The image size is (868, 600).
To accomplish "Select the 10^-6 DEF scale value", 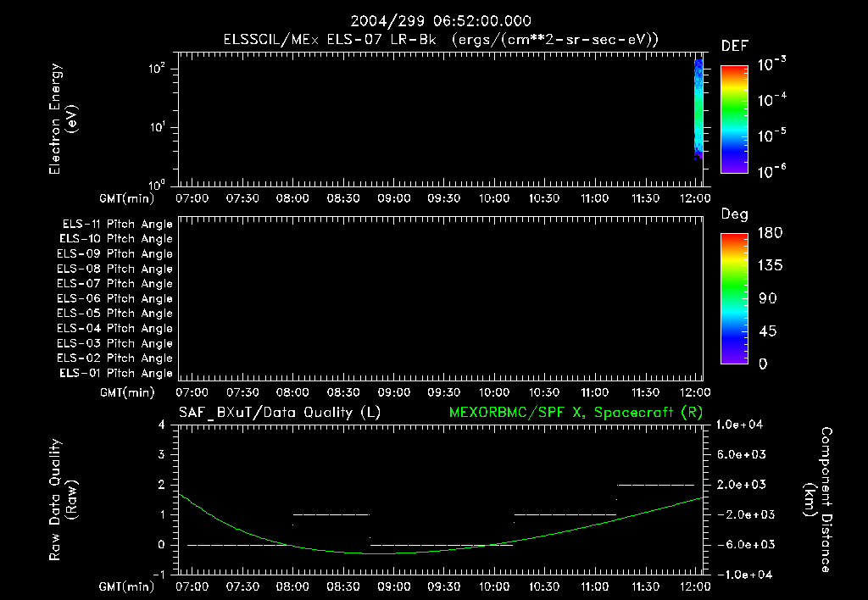I will (771, 171).
